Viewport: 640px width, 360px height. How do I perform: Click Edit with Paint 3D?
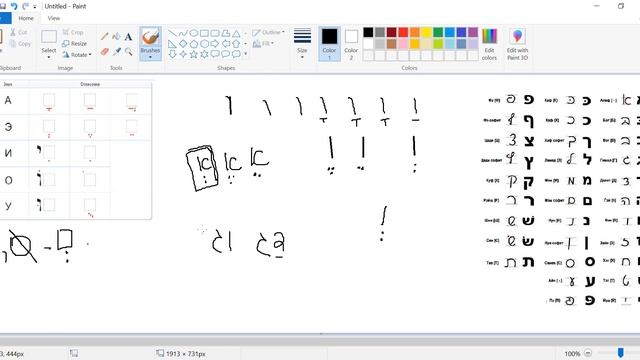pos(517,44)
